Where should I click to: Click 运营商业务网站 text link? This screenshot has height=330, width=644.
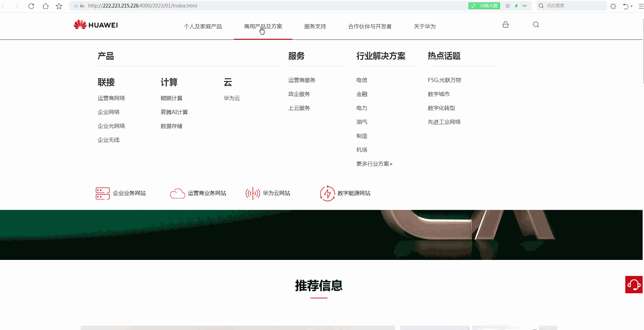point(207,193)
